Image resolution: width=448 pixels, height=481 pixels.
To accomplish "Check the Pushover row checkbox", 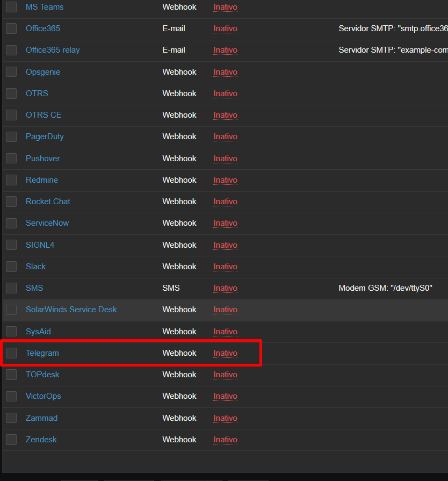I will pyautogui.click(x=11, y=159).
